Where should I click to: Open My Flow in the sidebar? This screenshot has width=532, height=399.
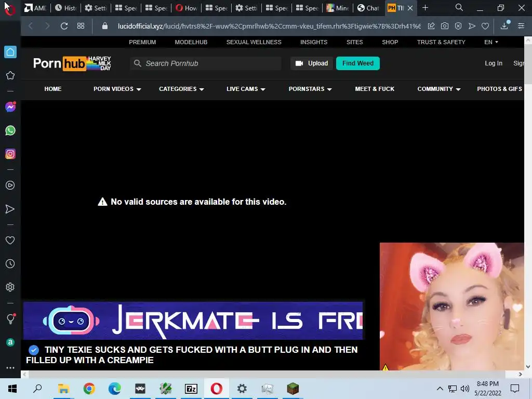point(10,209)
